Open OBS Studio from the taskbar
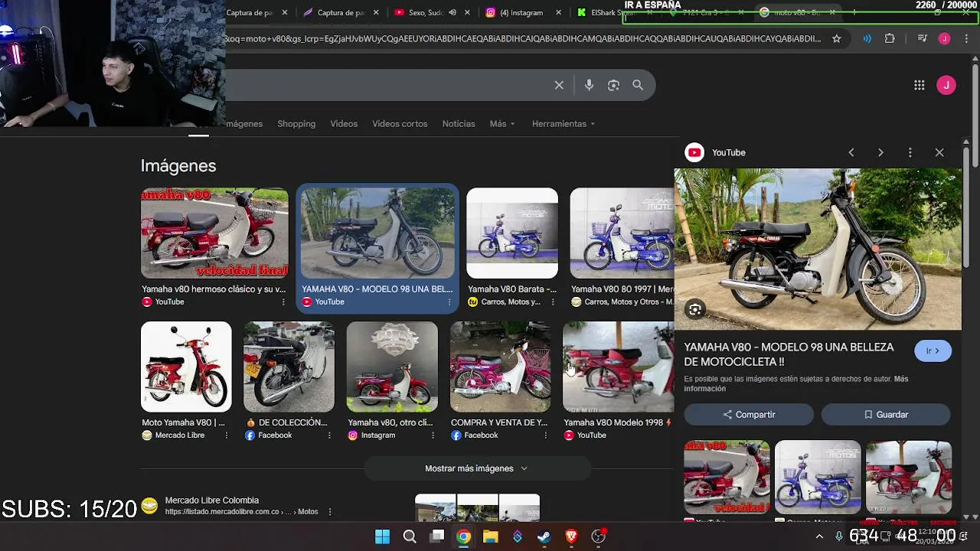 [x=599, y=536]
